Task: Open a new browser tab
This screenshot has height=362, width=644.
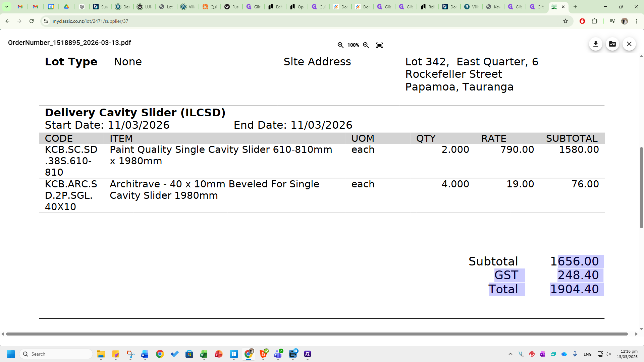Action: [575, 7]
